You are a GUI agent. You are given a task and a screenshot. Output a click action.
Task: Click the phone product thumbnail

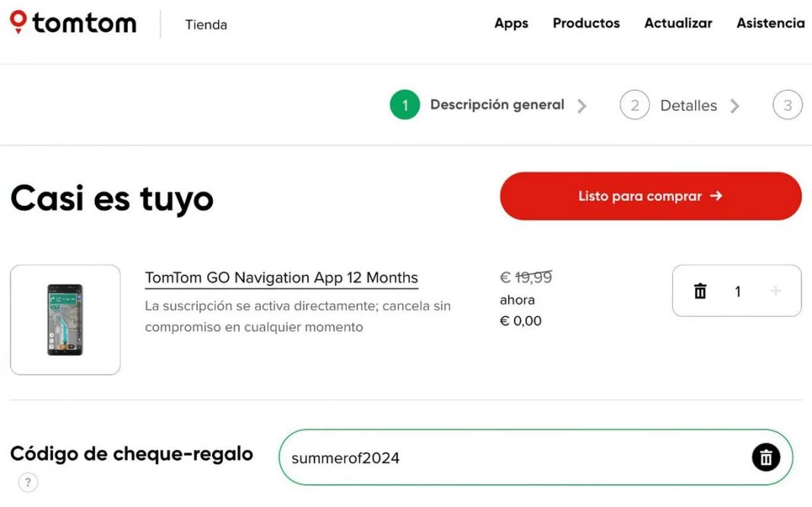[x=65, y=320]
